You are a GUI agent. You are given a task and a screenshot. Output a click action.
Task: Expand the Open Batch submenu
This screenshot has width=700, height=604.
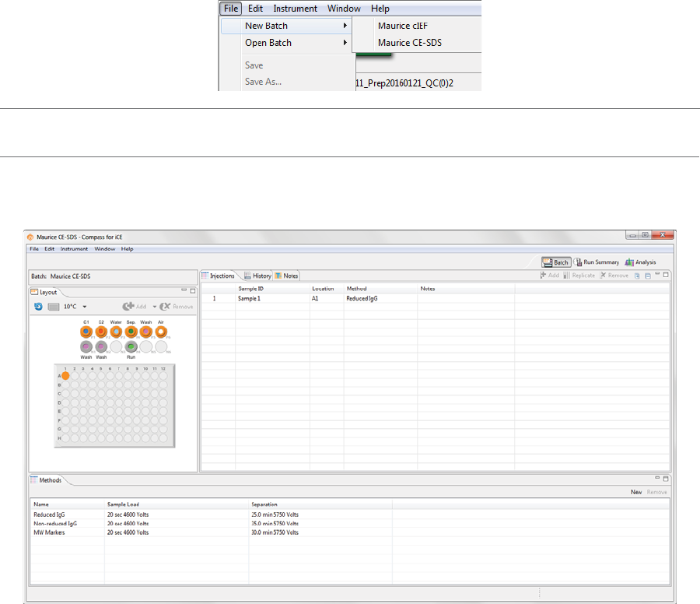[286, 43]
